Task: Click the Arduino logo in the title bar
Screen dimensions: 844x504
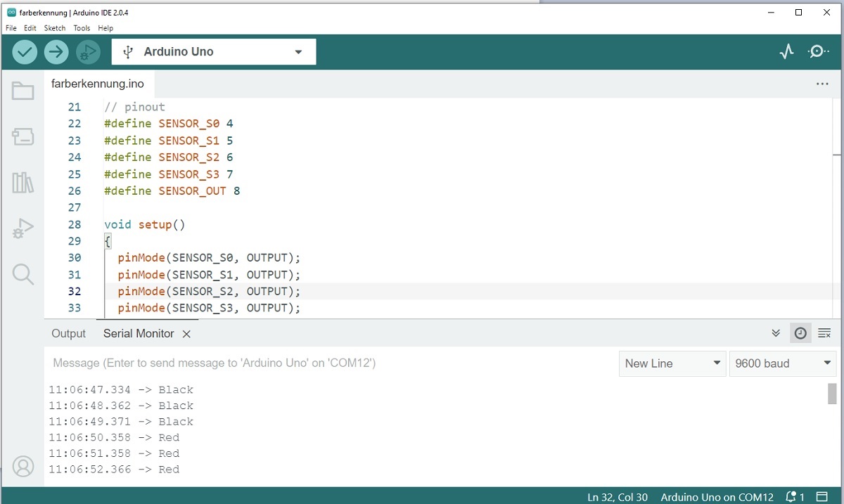Action: pyautogui.click(x=11, y=12)
